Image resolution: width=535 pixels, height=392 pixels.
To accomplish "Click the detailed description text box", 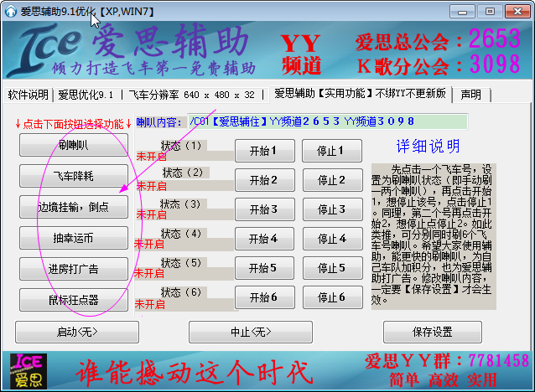I will tap(434, 236).
